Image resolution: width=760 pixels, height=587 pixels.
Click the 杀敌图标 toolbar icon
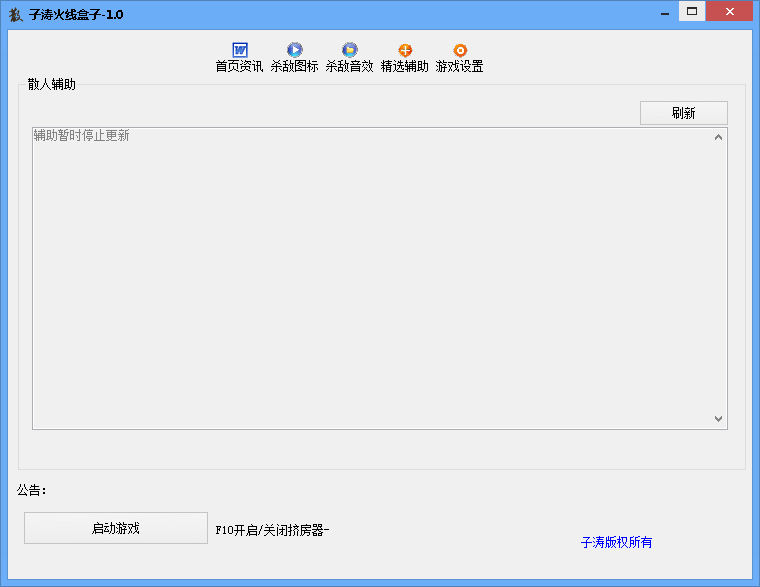(295, 50)
